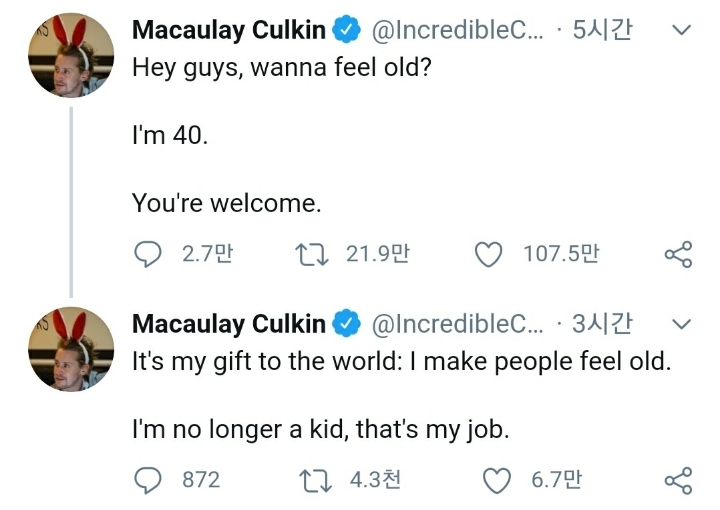
Task: Share the first tweet via share icon
Action: pos(677,255)
